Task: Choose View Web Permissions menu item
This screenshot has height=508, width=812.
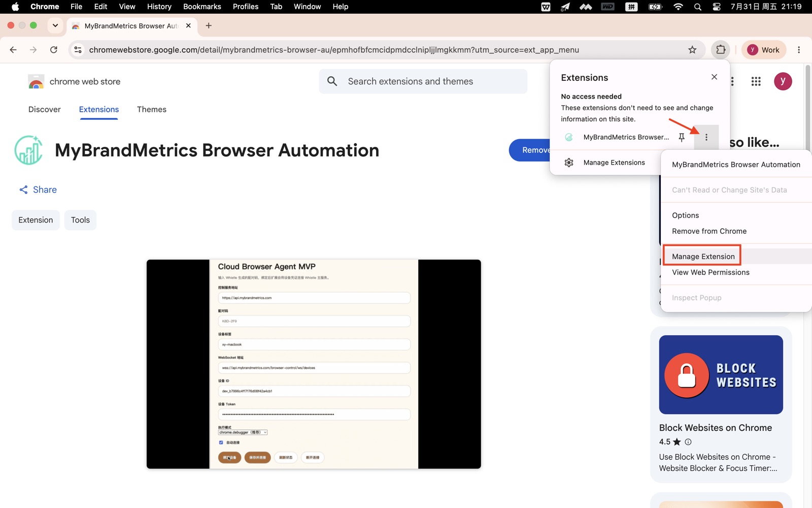Action: tap(736, 272)
